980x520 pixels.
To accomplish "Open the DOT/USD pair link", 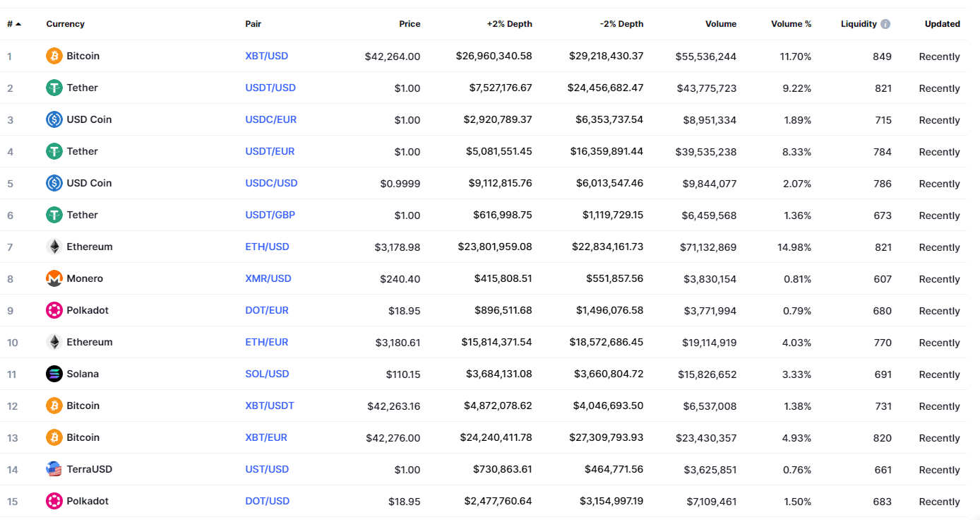I will click(268, 501).
